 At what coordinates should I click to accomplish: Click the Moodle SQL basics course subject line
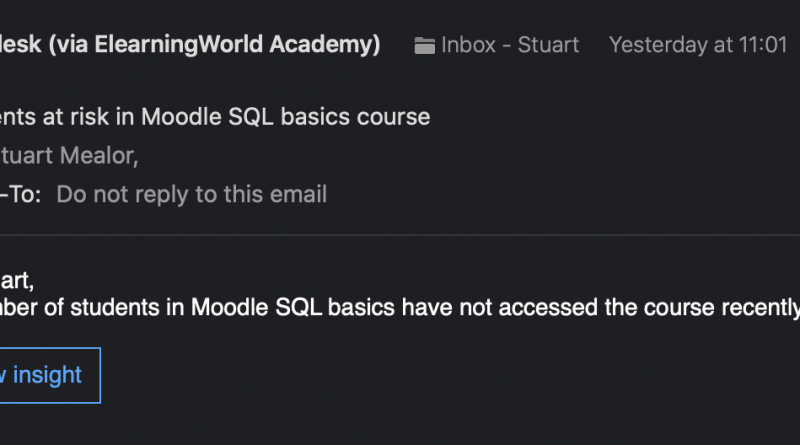(x=215, y=117)
